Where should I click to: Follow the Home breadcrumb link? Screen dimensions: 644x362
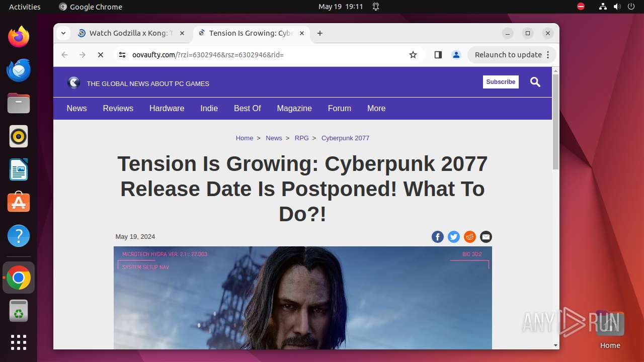(x=245, y=138)
